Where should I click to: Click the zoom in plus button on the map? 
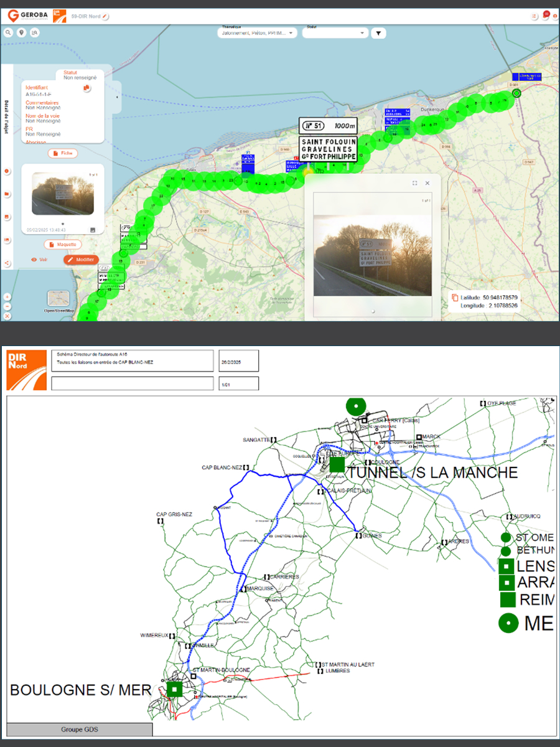click(x=7, y=297)
